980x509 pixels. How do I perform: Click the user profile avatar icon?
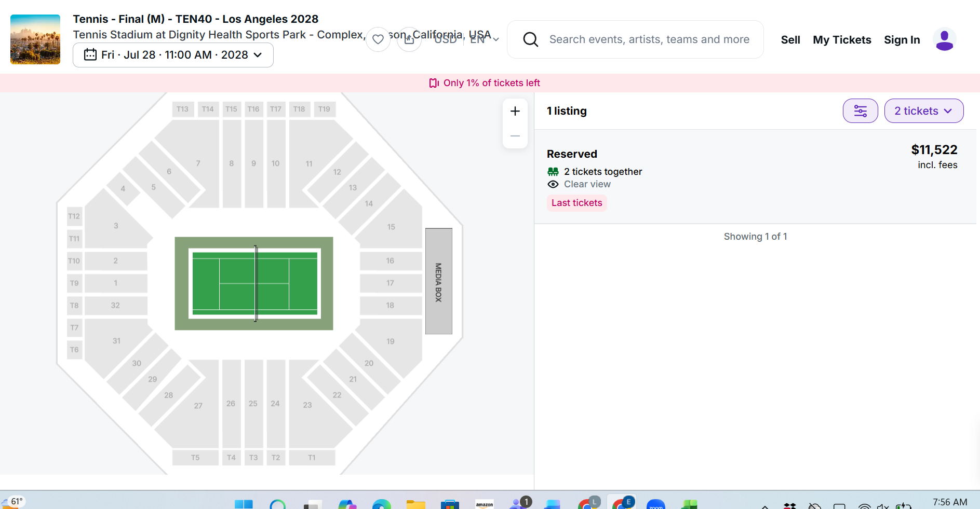click(944, 39)
